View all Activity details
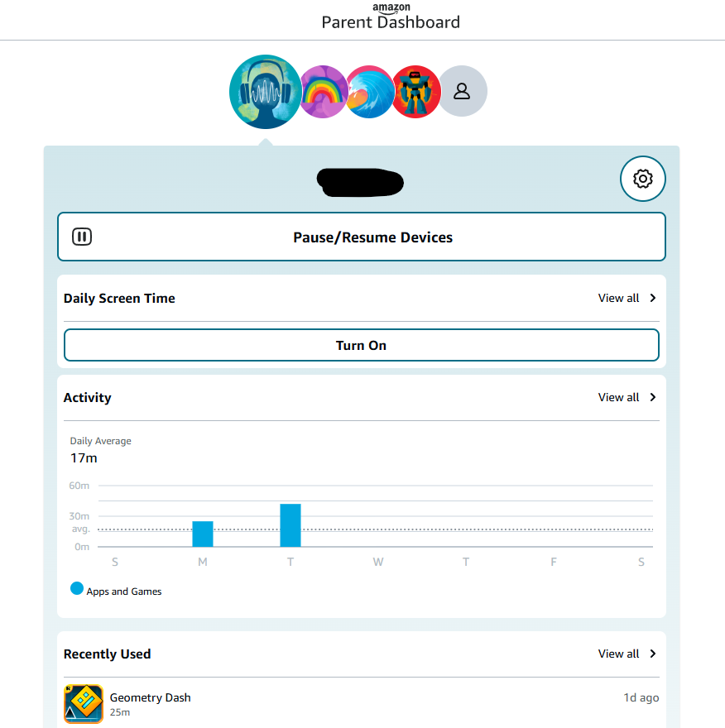 [x=627, y=397]
